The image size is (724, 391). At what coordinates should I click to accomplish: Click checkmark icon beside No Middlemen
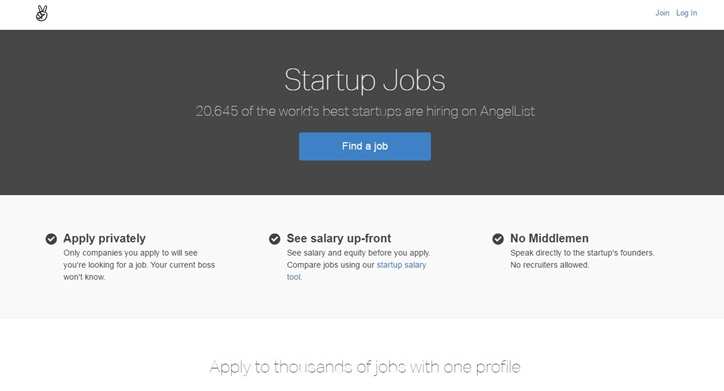pyautogui.click(x=498, y=239)
